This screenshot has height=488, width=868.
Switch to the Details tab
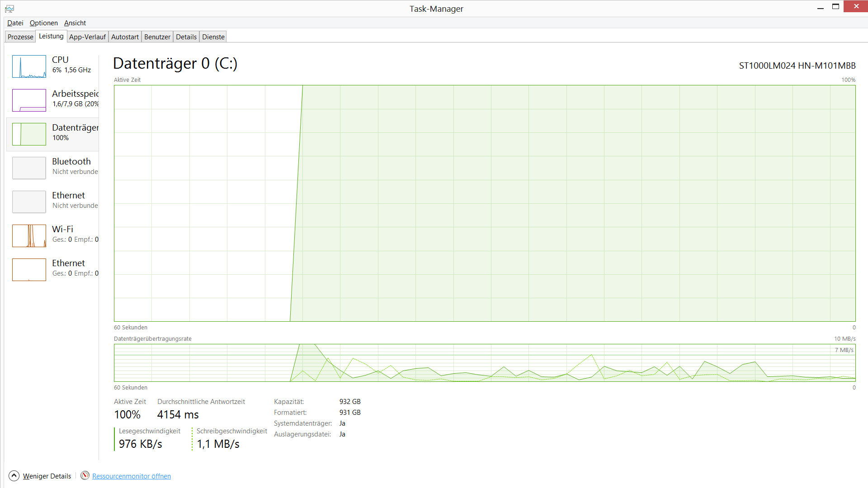186,37
